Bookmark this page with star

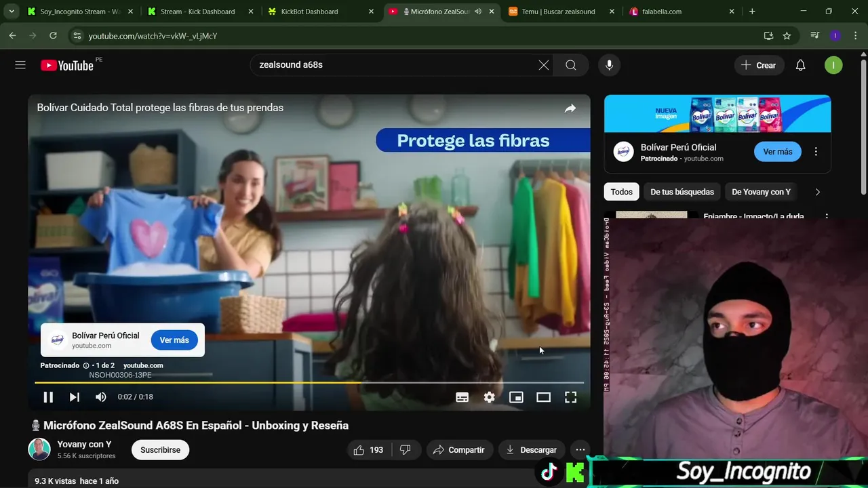(787, 36)
